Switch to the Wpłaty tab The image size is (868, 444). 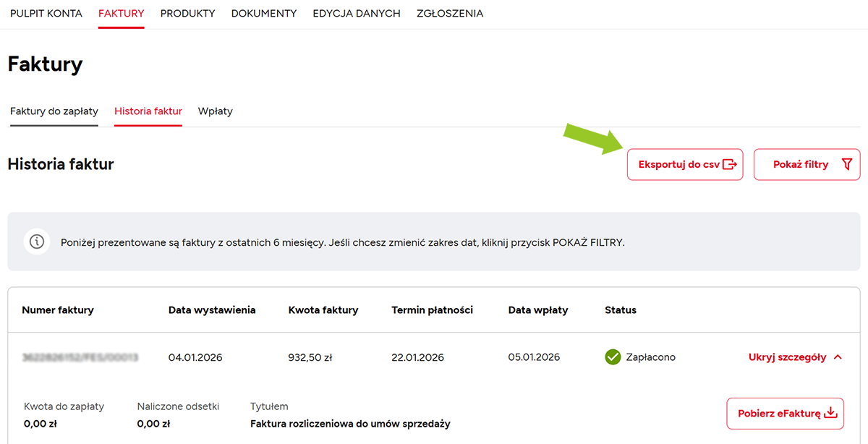216,111
